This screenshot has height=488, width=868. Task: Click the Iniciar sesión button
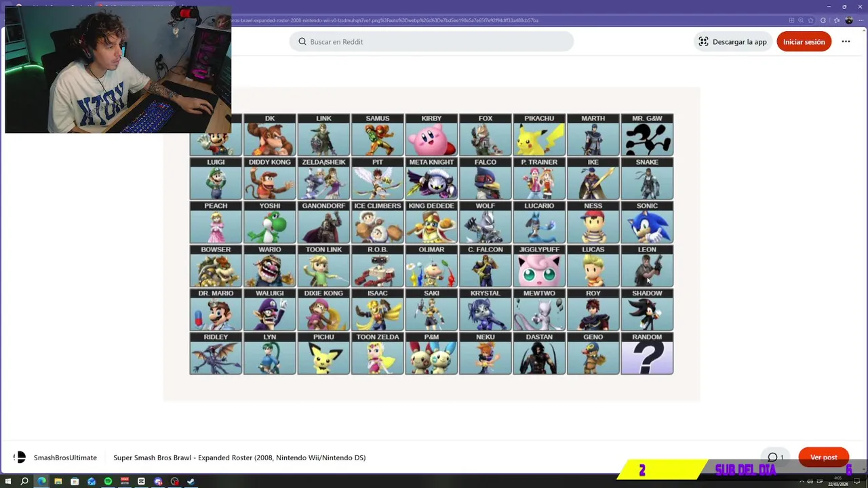click(804, 41)
